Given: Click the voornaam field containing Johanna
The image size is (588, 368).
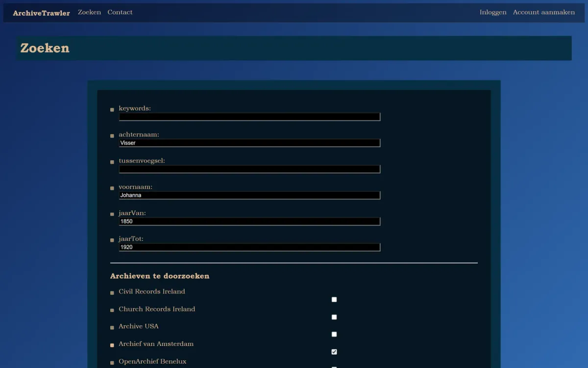Looking at the screenshot, I should click(249, 195).
